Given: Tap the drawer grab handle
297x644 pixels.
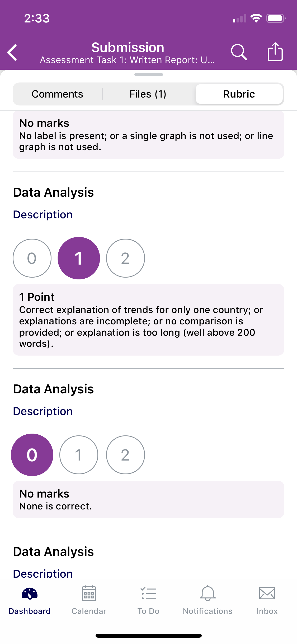Looking at the screenshot, I should coord(148,75).
